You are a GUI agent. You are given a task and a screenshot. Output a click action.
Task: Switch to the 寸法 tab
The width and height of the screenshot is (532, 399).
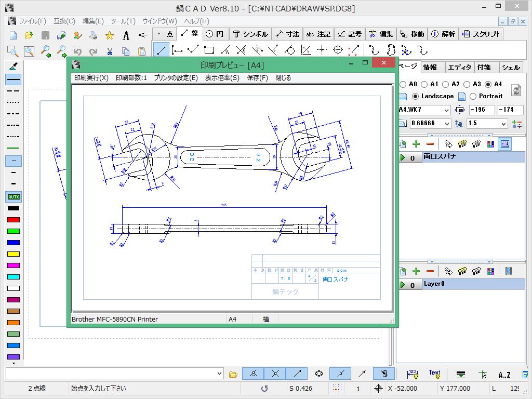point(287,34)
